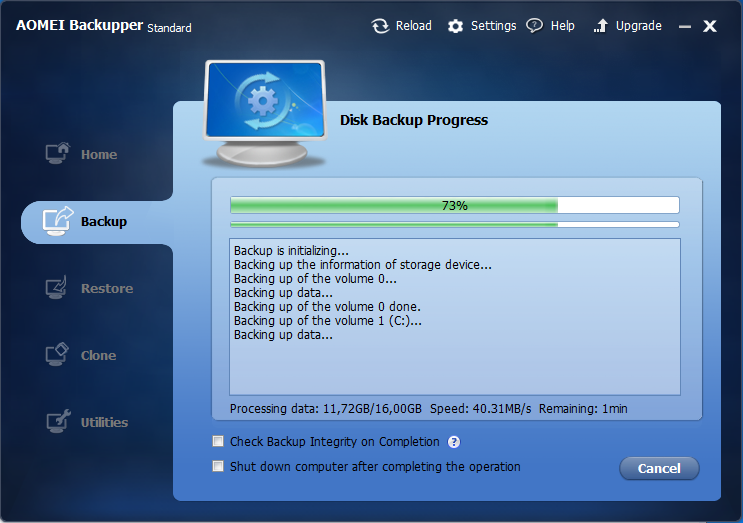The image size is (743, 523).
Task: Minimize the AOMEI Backupper window
Action: tap(684, 27)
